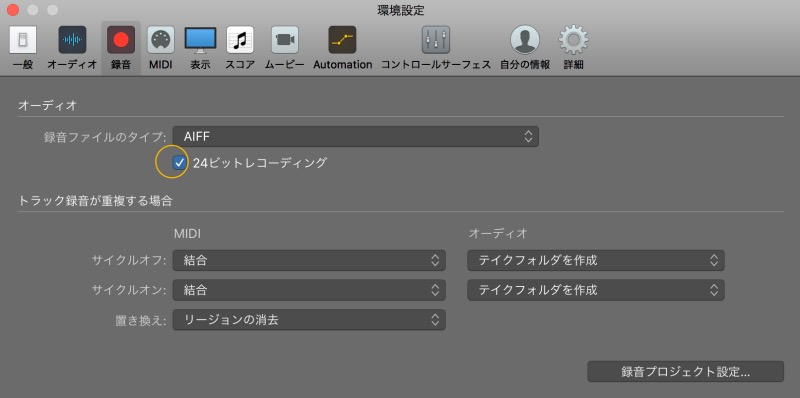Open the MIDI connector preferences icon

click(161, 40)
